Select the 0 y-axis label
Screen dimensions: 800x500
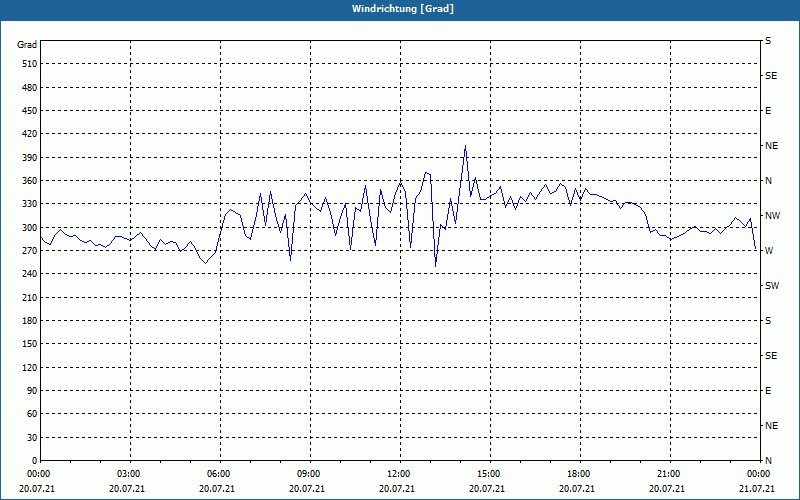point(35,461)
